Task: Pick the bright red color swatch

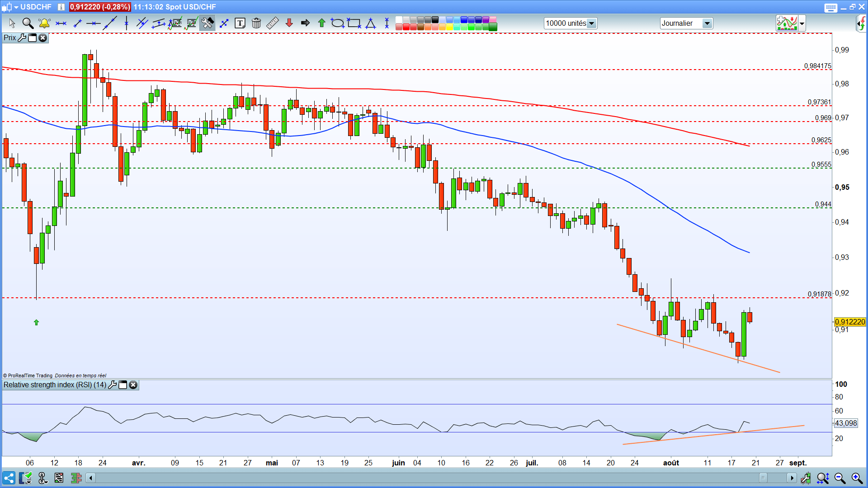Action: [x=406, y=27]
